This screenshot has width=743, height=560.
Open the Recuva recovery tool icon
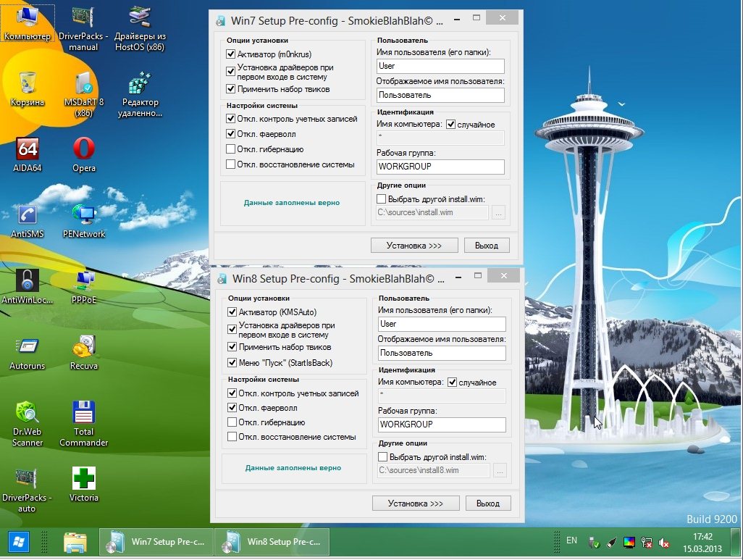tap(84, 348)
